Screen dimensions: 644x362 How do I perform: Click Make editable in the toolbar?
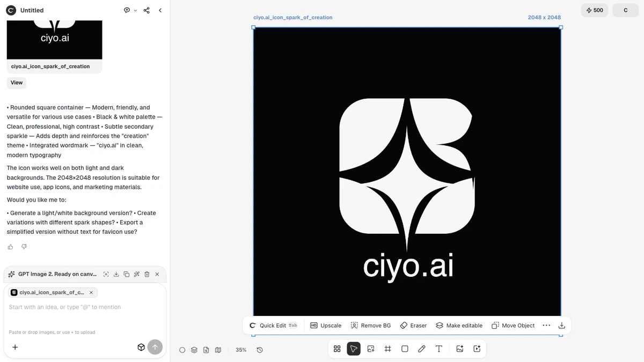(x=459, y=326)
